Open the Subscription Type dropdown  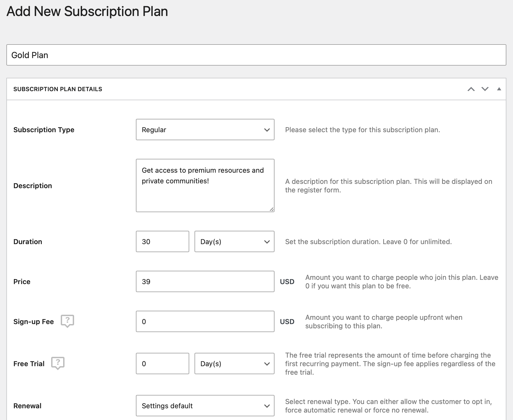coord(205,130)
